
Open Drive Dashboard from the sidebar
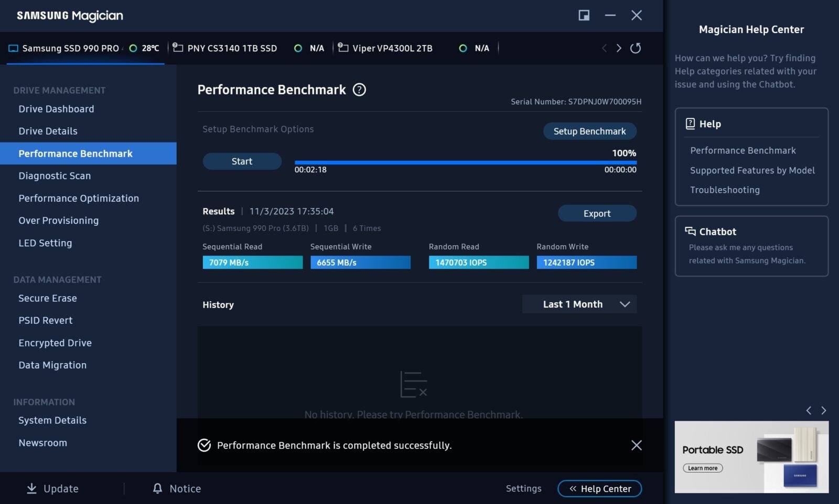click(x=88, y=109)
